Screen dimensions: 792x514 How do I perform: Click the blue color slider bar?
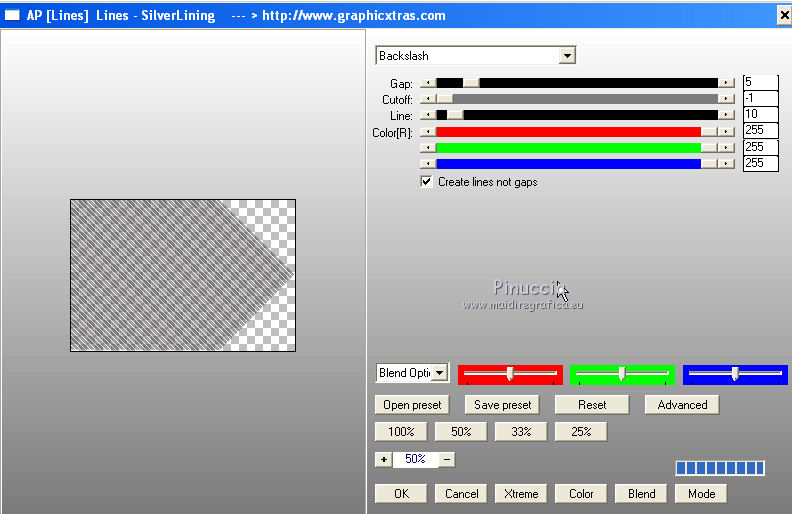(577, 164)
